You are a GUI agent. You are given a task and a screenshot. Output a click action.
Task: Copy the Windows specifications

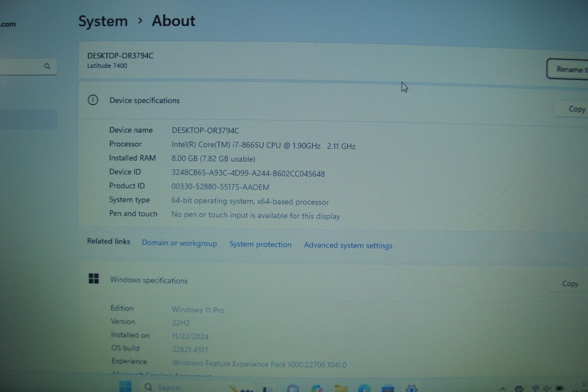pyautogui.click(x=570, y=284)
